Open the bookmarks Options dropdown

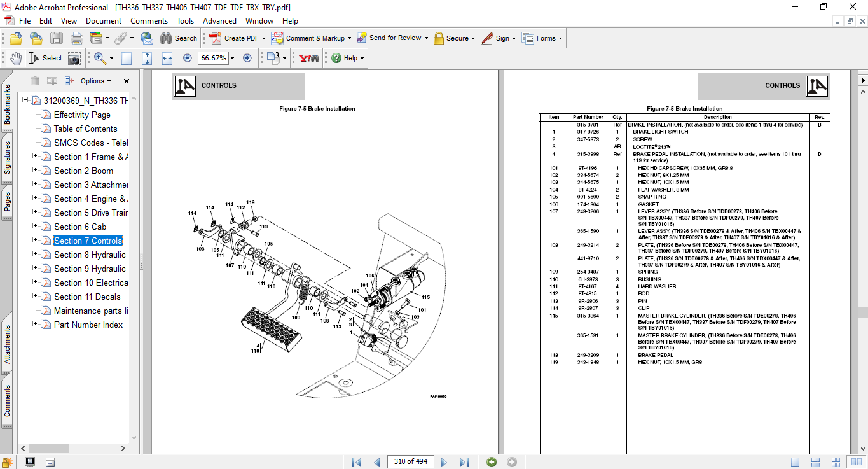tap(96, 81)
